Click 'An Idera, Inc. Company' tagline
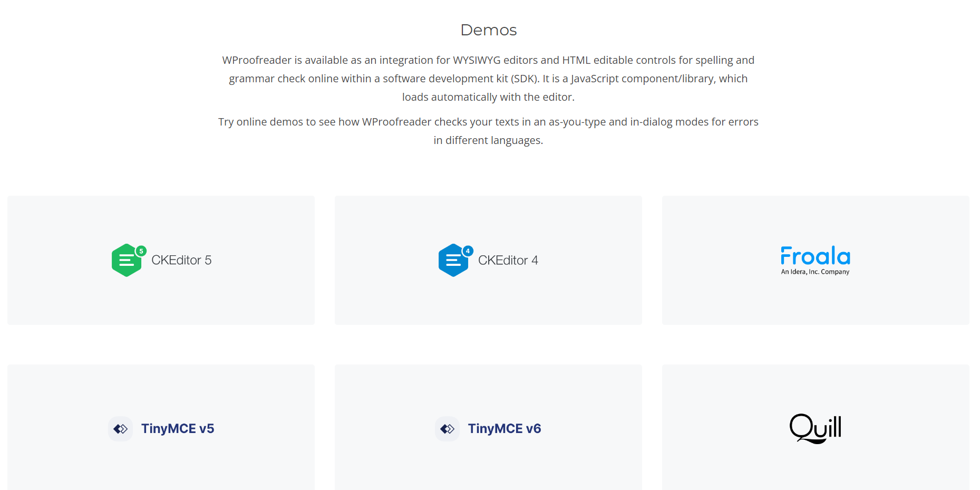 click(815, 272)
